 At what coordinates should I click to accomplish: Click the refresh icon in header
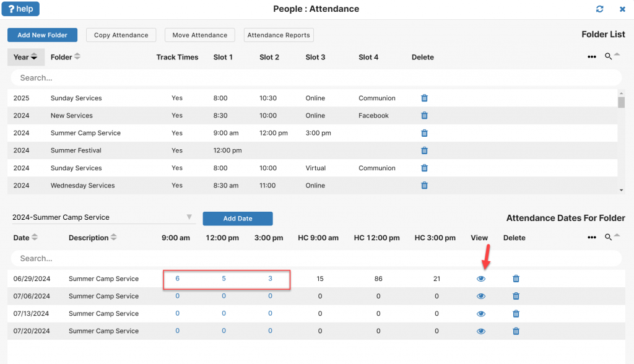[x=599, y=9]
